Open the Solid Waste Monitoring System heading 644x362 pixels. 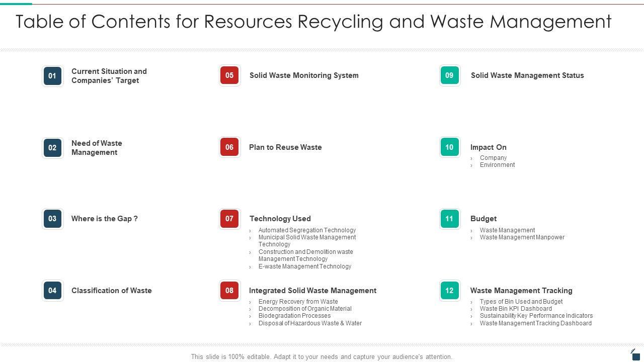(x=304, y=75)
